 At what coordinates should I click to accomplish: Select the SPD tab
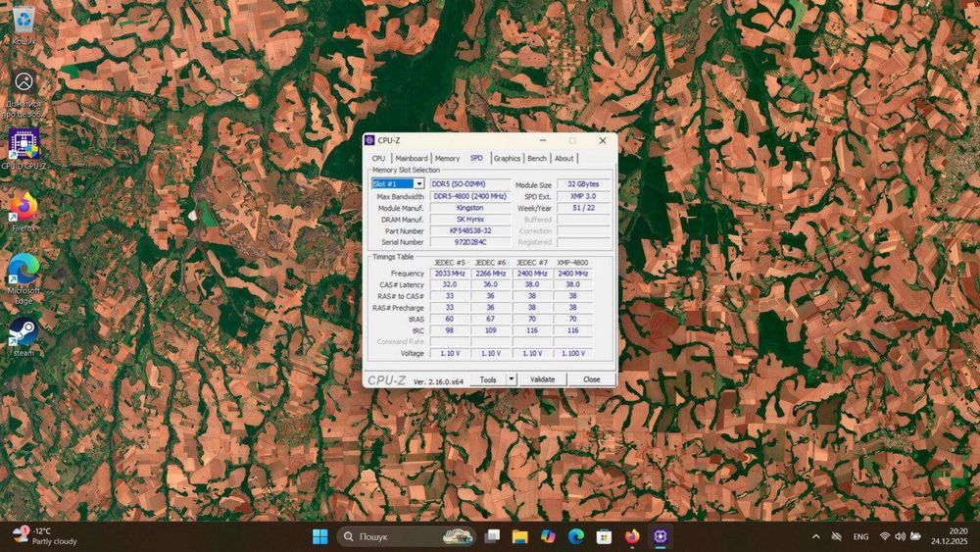(x=476, y=158)
